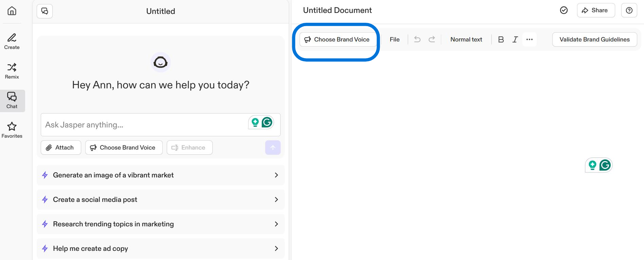Image resolution: width=644 pixels, height=260 pixels.
Task: Toggle bold formatting
Action: point(501,39)
